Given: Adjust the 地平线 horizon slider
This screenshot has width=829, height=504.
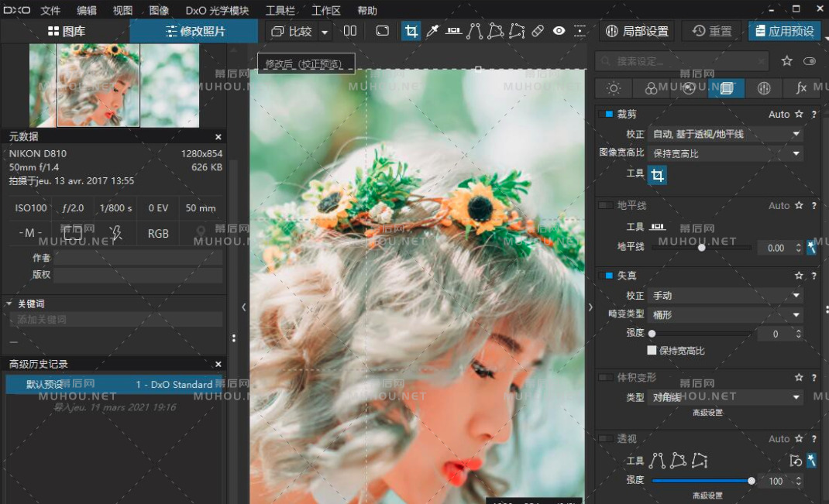Looking at the screenshot, I should click(701, 247).
